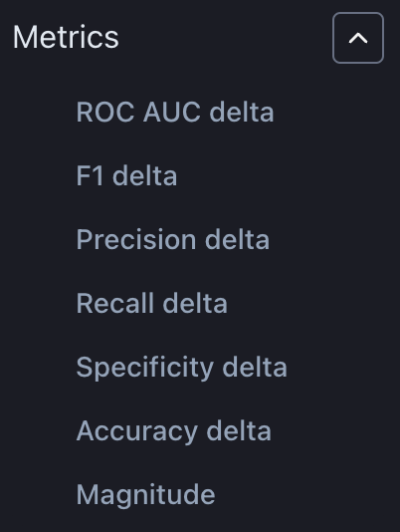Open the ROC AUC delta metric
The width and height of the screenshot is (400, 532).
click(x=175, y=112)
